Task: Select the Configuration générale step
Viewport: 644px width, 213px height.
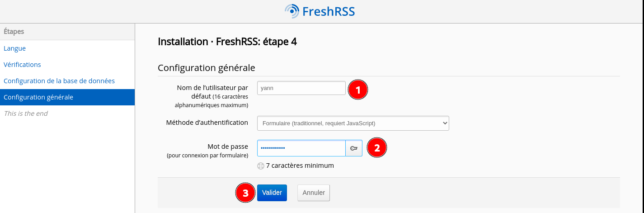Action: click(x=38, y=97)
